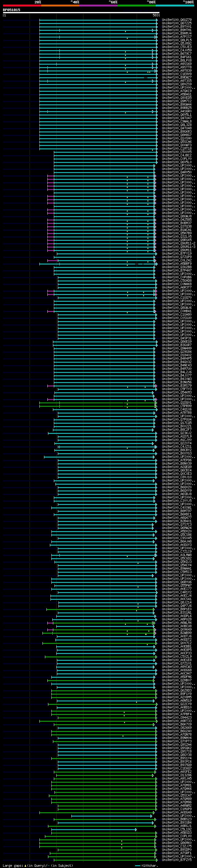This screenshot has width=197, height=868.
Task: Click the UniRef100_O82669 label
Action: (x=176, y=728)
